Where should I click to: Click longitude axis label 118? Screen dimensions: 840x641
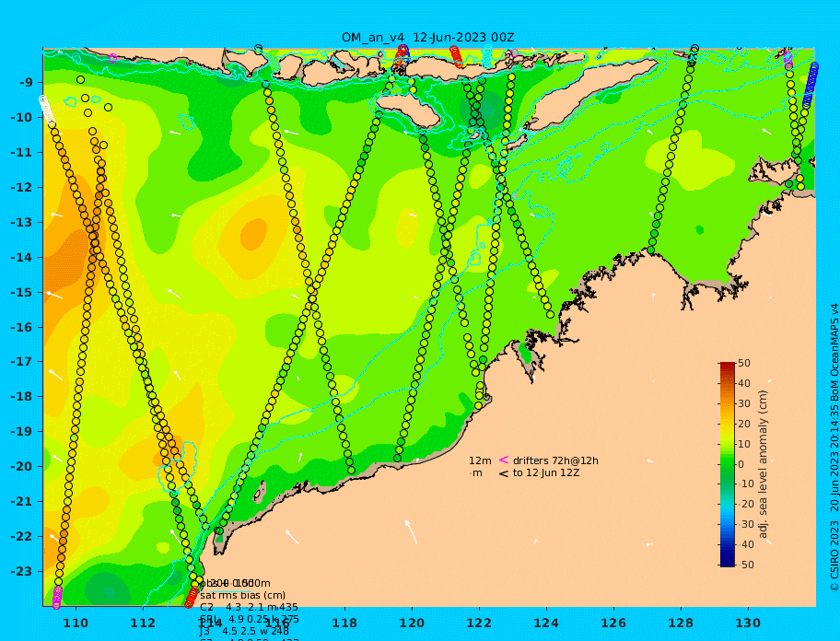click(344, 624)
